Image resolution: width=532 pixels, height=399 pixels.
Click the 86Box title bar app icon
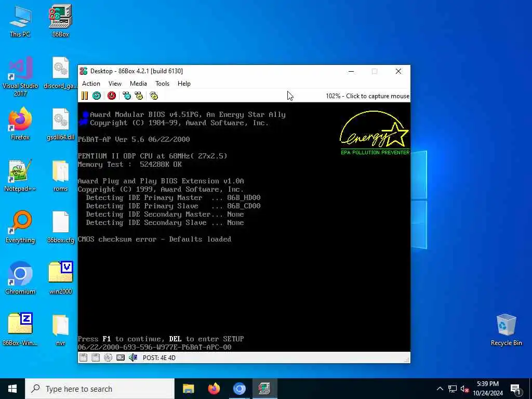pos(84,71)
